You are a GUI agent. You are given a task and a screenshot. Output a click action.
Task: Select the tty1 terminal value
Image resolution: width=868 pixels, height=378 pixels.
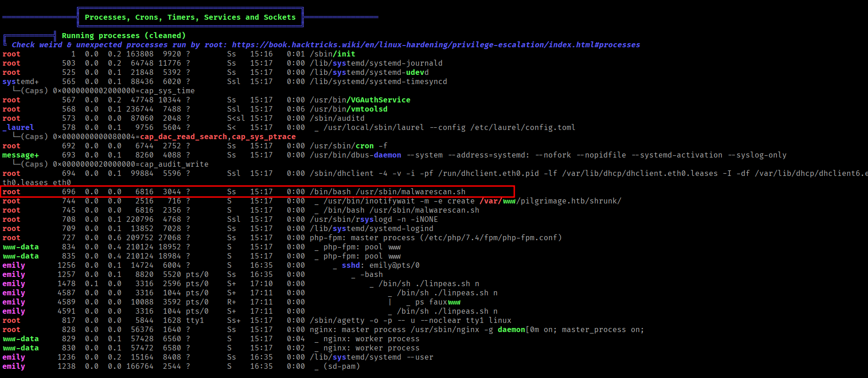coord(195,320)
